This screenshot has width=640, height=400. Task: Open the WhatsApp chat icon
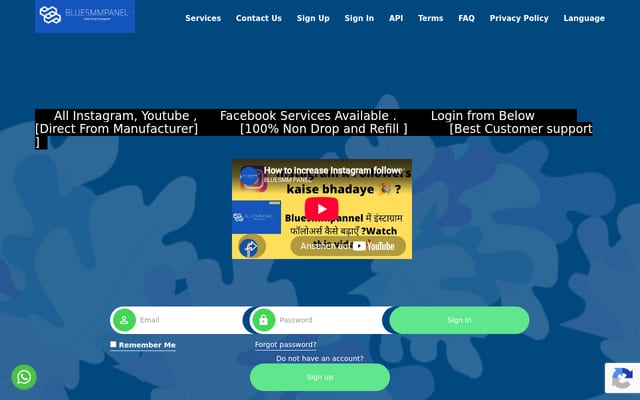click(24, 377)
